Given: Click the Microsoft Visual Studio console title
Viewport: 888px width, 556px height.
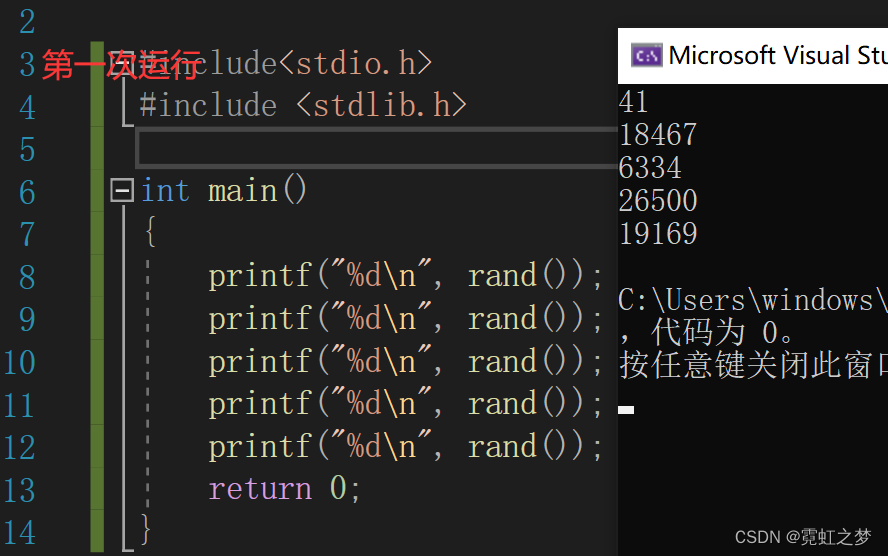Looking at the screenshot, I should [778, 55].
